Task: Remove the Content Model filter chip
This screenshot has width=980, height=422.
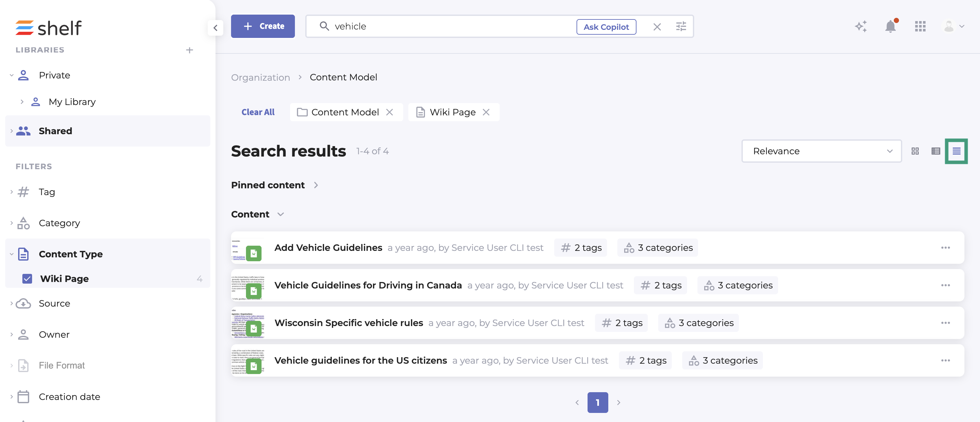Action: coord(390,112)
